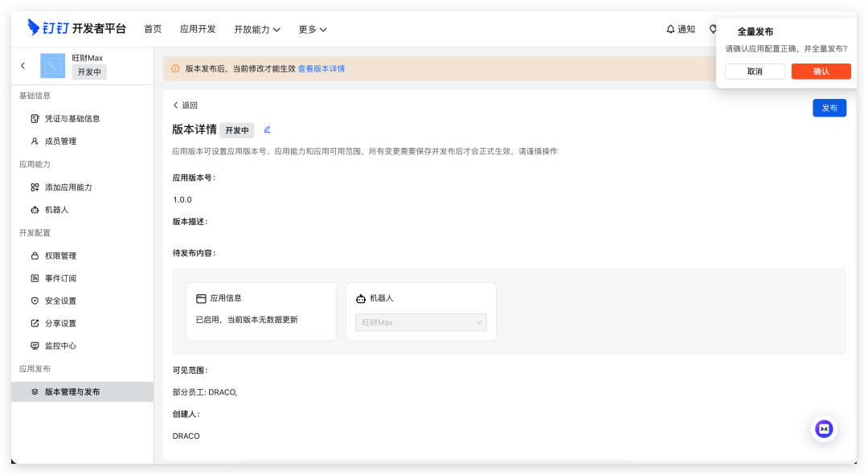Screen dimensions: 868x475
Task: Click the back arrow beside app avatar
Action: click(x=23, y=65)
